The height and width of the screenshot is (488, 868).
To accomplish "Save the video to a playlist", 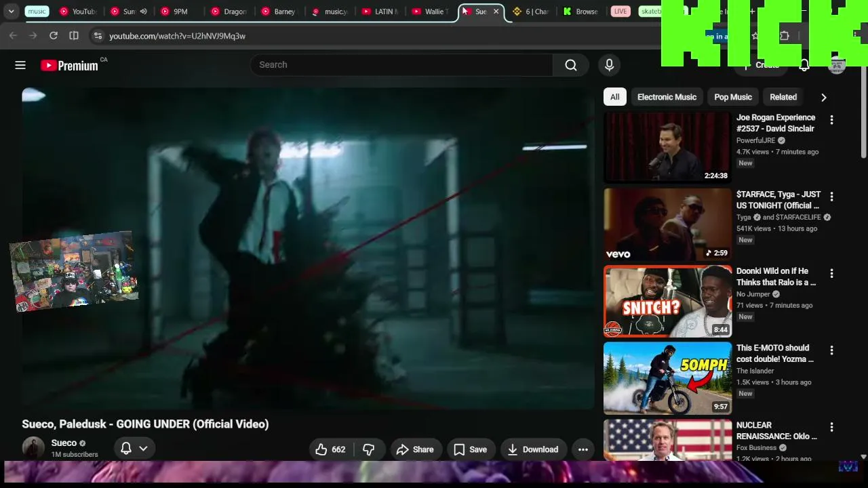I will point(470,449).
